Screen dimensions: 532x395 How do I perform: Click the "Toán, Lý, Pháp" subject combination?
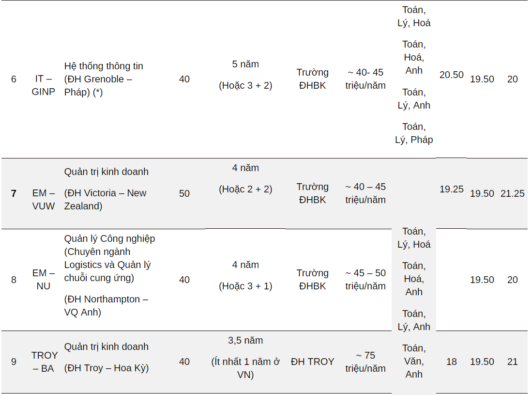point(414,133)
